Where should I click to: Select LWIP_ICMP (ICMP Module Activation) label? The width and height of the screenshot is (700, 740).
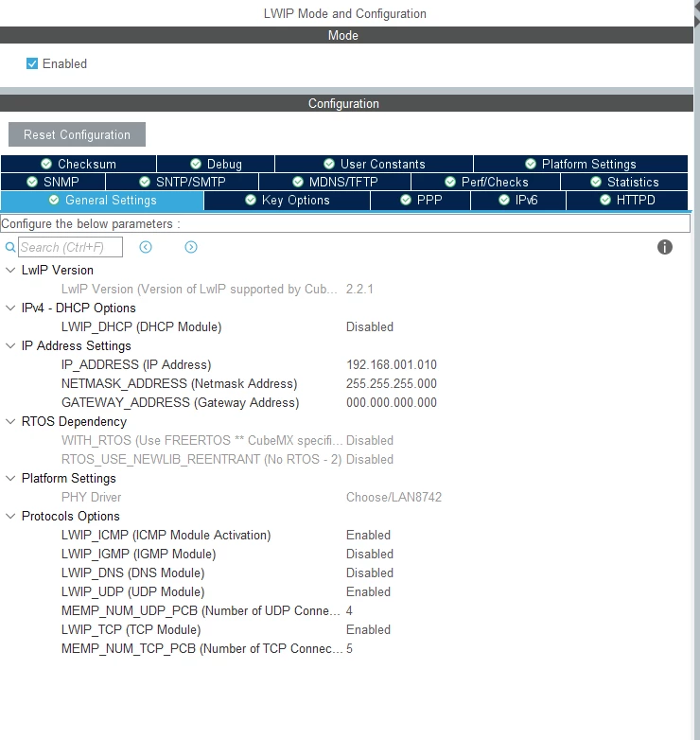tap(166, 535)
